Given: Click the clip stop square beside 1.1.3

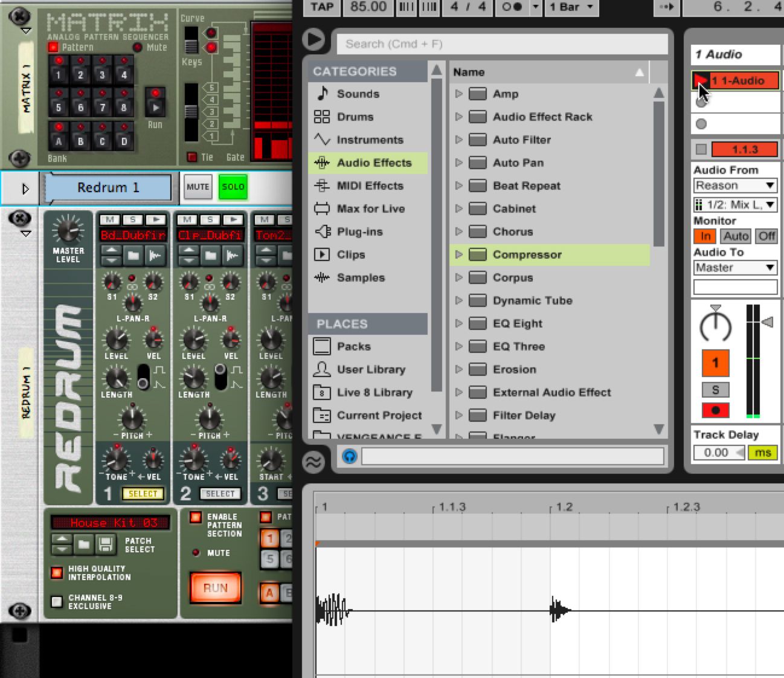Looking at the screenshot, I should coord(701,149).
